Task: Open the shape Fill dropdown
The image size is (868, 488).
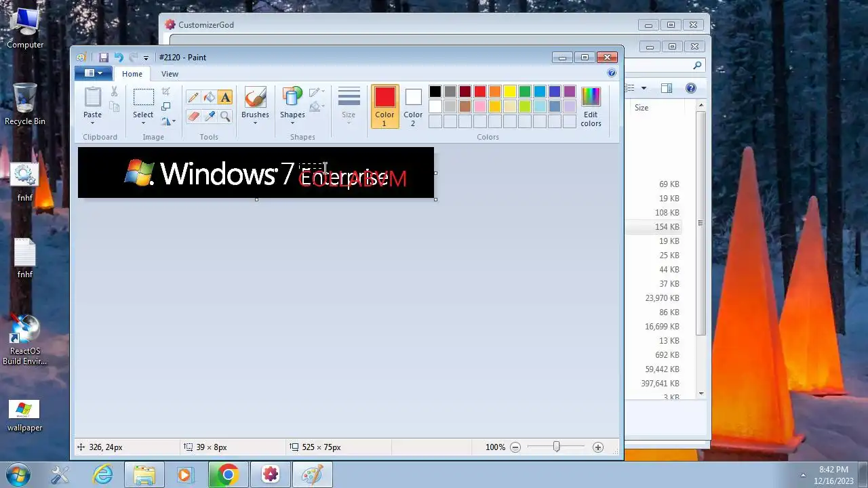Action: [317, 106]
